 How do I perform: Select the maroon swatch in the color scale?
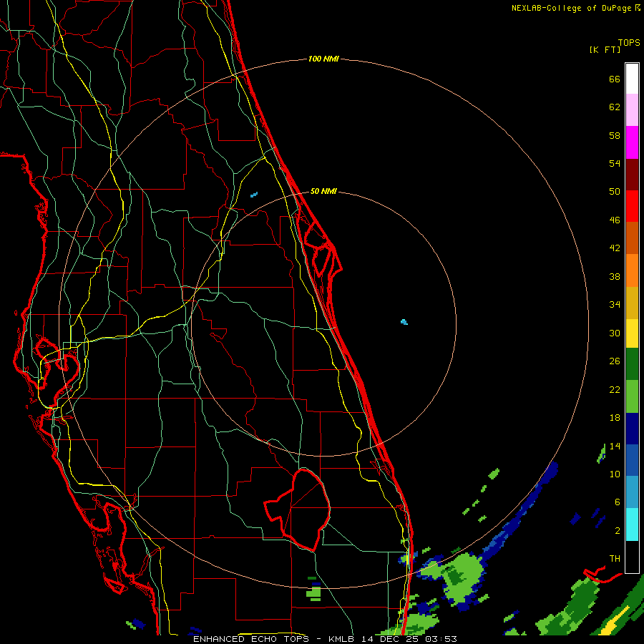[x=632, y=174]
